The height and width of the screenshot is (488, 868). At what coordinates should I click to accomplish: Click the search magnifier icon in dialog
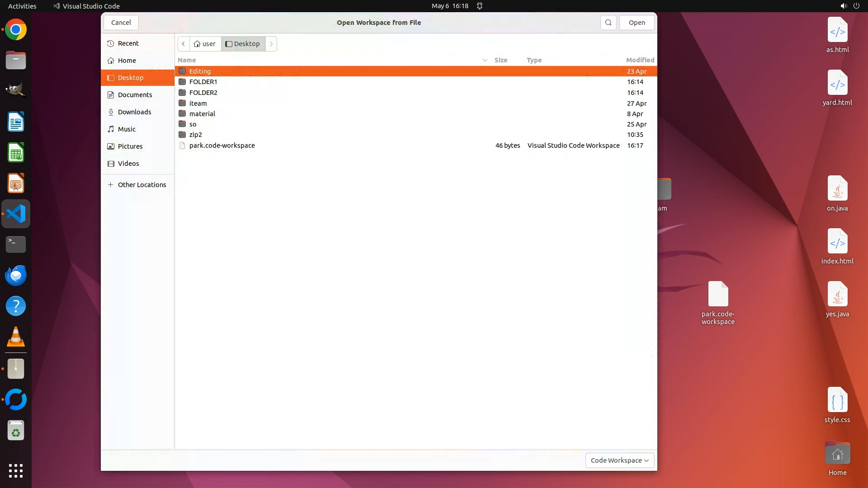pyautogui.click(x=608, y=23)
